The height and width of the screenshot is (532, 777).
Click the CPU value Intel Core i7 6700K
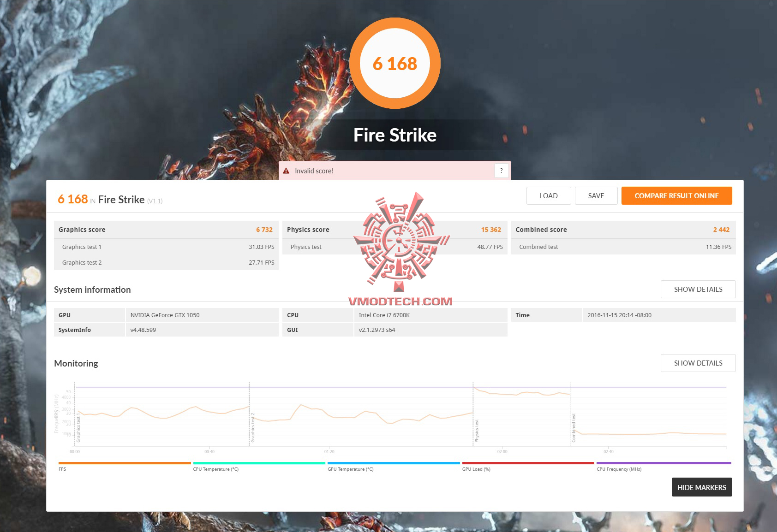point(384,315)
